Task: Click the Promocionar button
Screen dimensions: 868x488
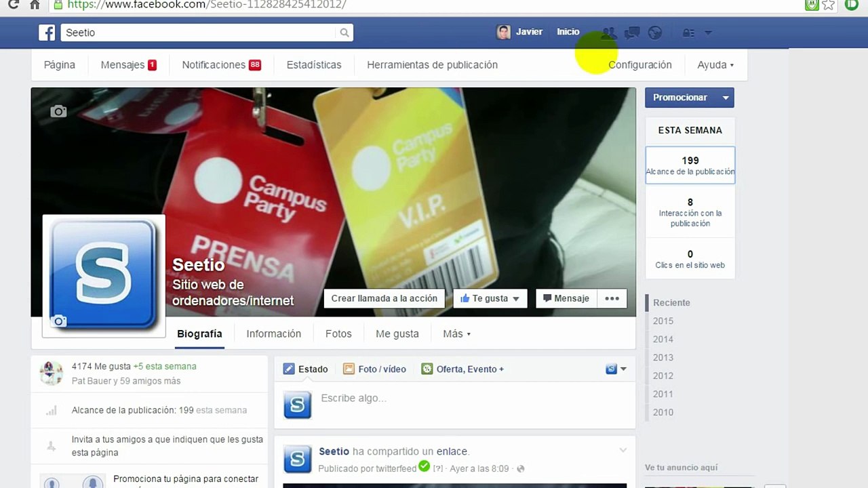Action: (680, 98)
